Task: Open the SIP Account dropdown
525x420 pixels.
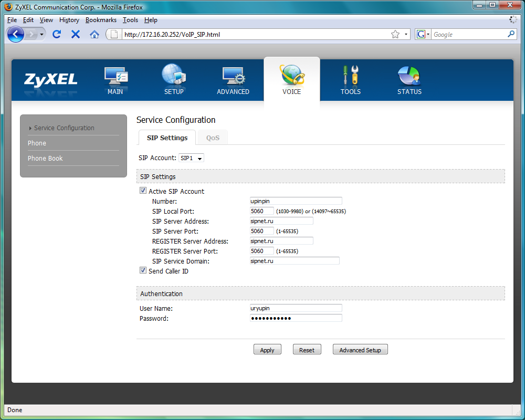Action: [x=192, y=157]
